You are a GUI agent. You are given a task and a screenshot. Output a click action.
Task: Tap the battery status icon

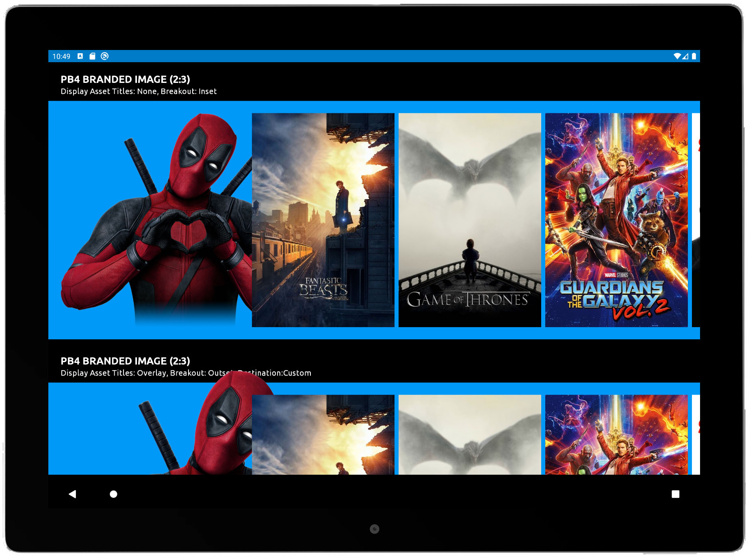pos(694,56)
